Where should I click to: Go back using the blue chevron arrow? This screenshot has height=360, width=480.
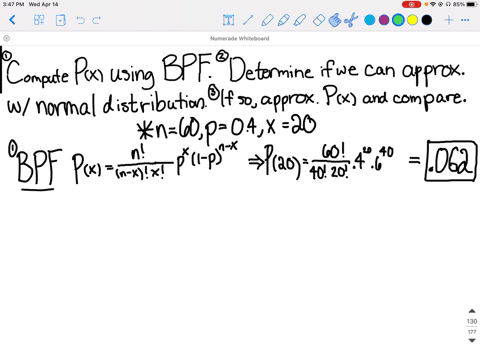point(12,20)
